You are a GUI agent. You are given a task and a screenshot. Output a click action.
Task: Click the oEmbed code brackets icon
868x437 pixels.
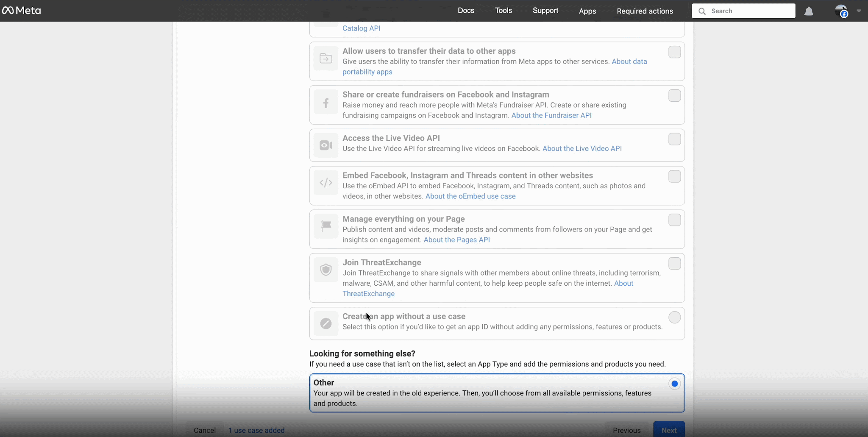(x=326, y=183)
